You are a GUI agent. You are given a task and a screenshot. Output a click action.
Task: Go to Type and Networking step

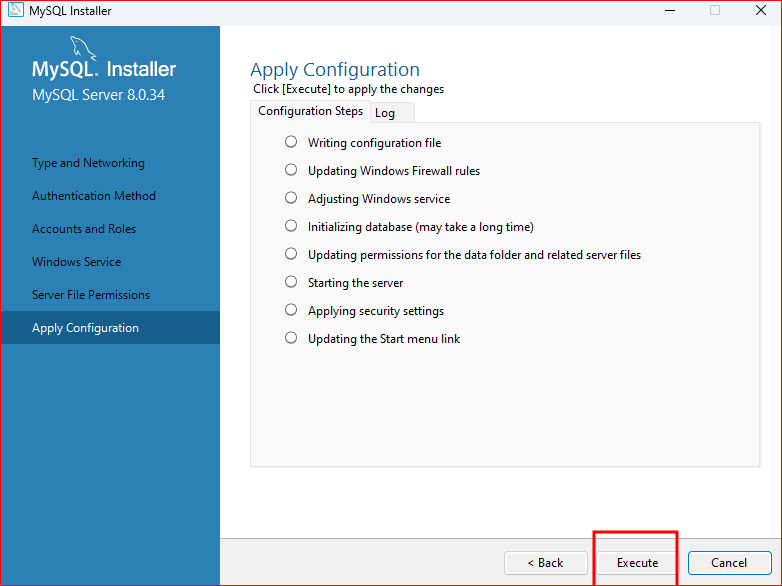coord(88,163)
